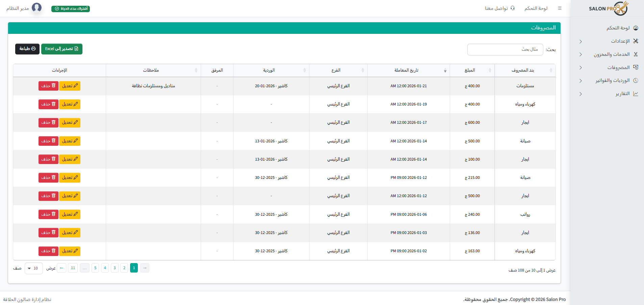
Task: Open الخدمات والمخزون section icon
Action: [x=636, y=54]
